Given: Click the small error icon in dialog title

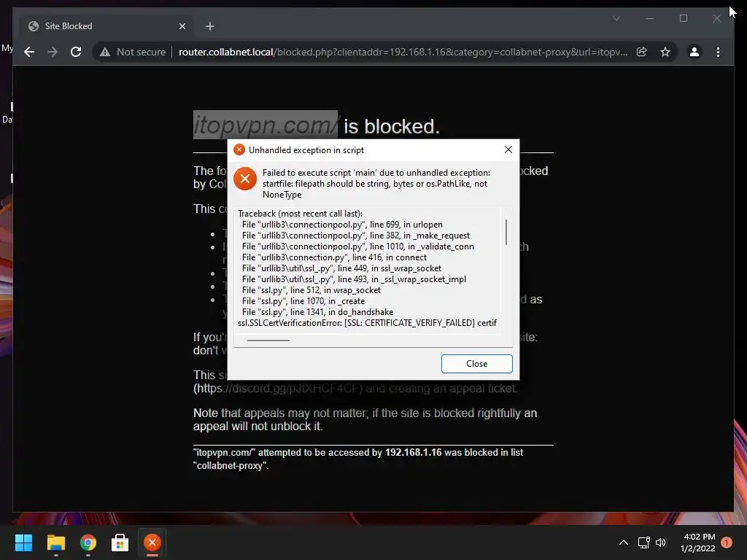Looking at the screenshot, I should pos(239,149).
